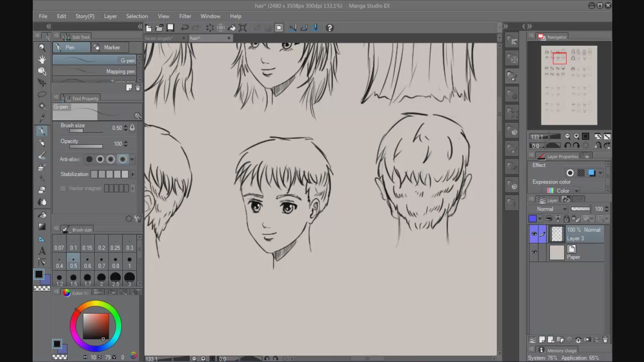The image size is (644, 362).
Task: Select the Eyedropper tool
Action: click(42, 119)
